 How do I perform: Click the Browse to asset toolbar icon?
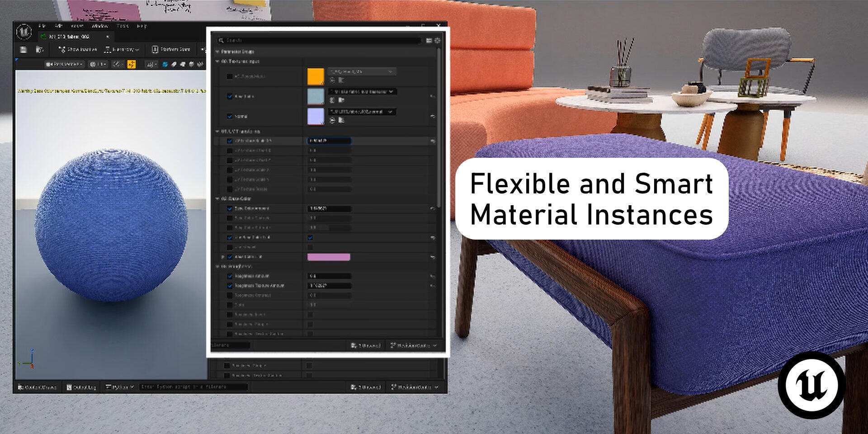[40, 50]
